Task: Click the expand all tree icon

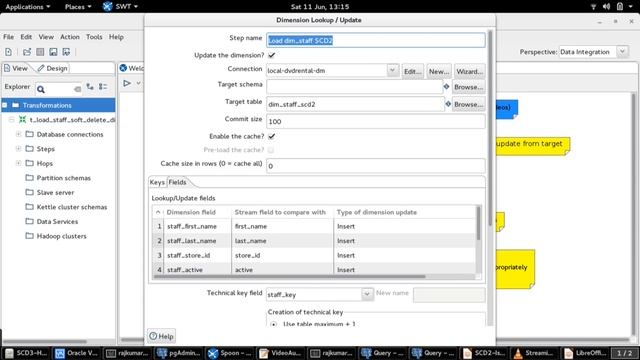Action: 90,87
